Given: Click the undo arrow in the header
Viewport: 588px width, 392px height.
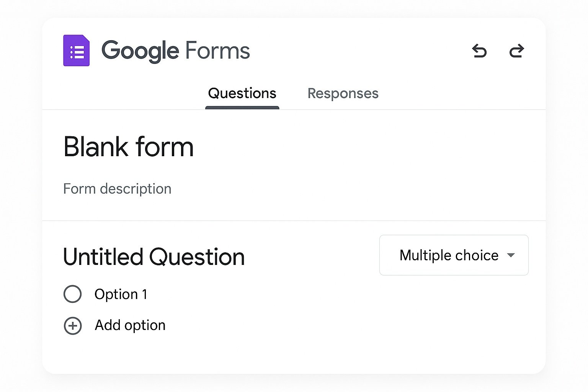Looking at the screenshot, I should click(x=479, y=51).
